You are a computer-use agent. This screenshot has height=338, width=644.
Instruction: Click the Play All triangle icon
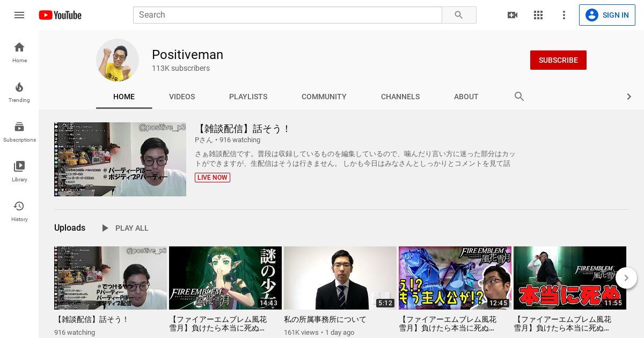pyautogui.click(x=105, y=228)
